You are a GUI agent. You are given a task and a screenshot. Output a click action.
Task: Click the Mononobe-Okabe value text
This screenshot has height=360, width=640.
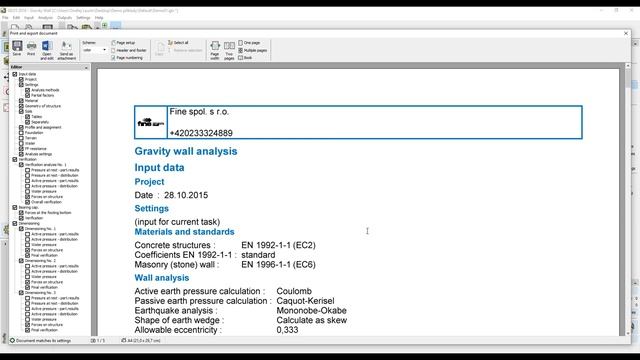(311, 311)
